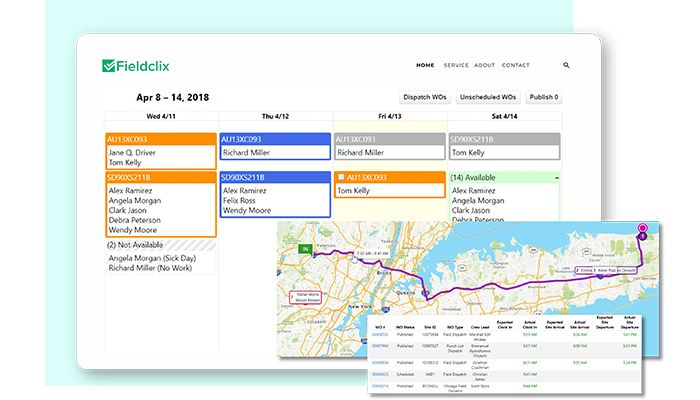Open the About page link

[x=485, y=65]
